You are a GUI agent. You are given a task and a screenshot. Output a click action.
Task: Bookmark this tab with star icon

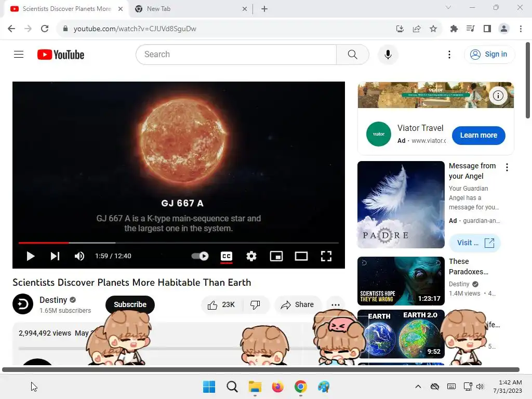point(433,29)
